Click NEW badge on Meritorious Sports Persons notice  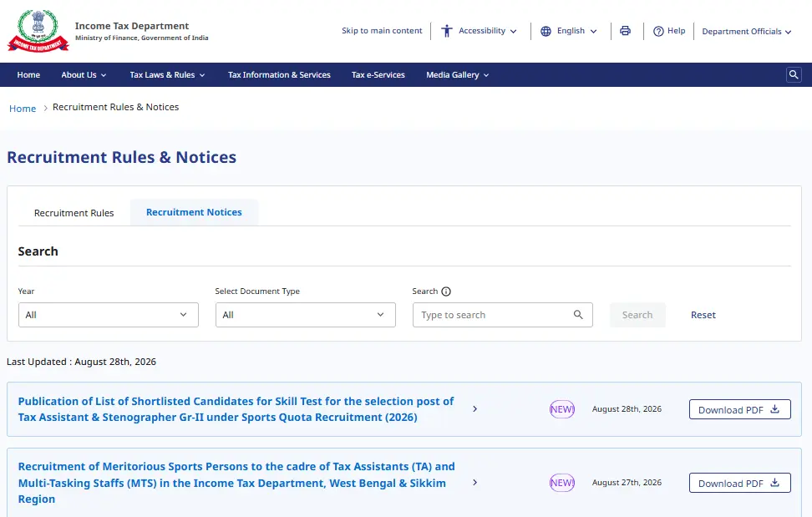tap(562, 483)
